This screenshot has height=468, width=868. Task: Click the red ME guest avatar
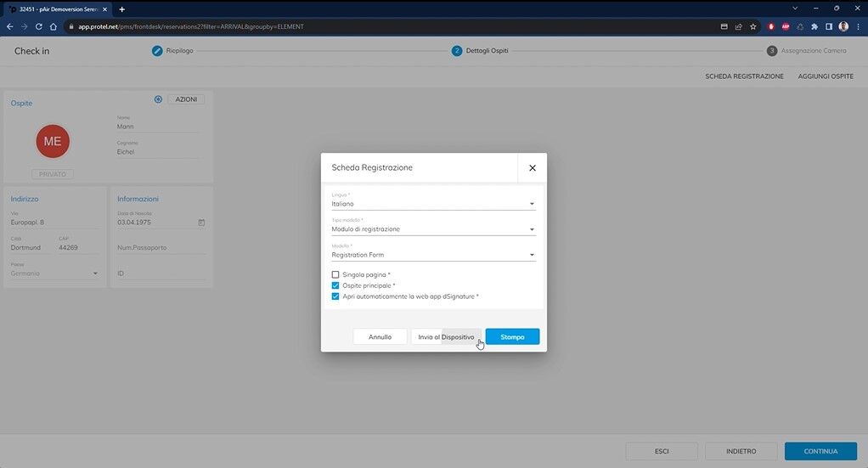(x=53, y=141)
